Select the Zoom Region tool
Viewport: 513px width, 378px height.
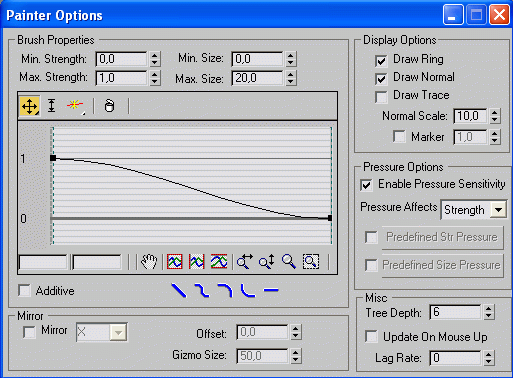point(311,262)
